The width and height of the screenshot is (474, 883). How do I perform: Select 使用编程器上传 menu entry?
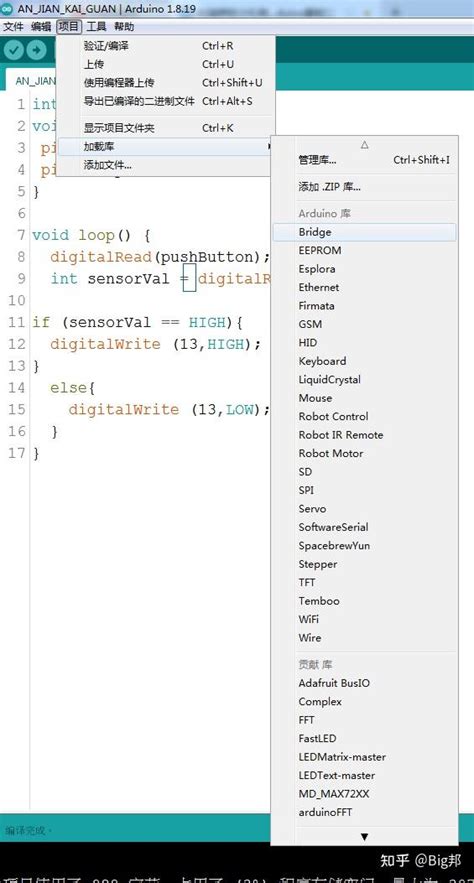166,83
